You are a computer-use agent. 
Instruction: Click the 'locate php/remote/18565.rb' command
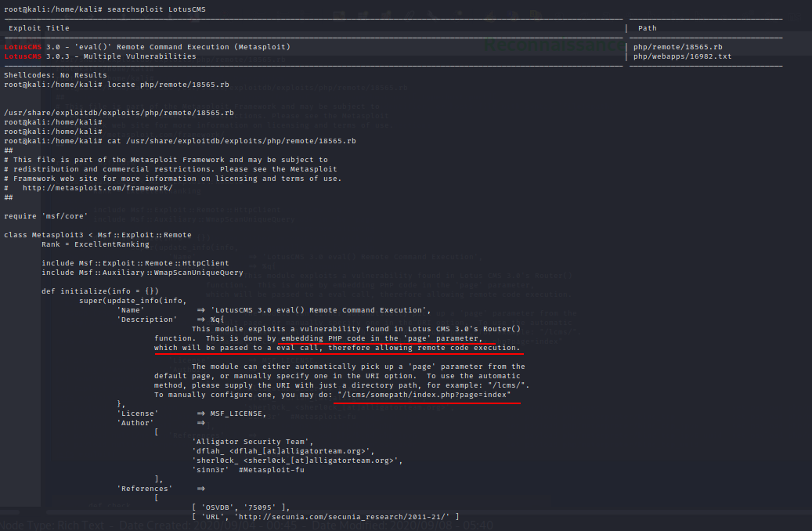click(x=168, y=85)
